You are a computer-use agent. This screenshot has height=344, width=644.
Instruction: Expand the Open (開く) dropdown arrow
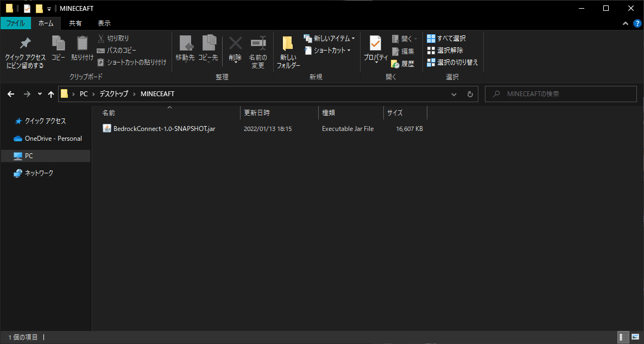pos(415,39)
